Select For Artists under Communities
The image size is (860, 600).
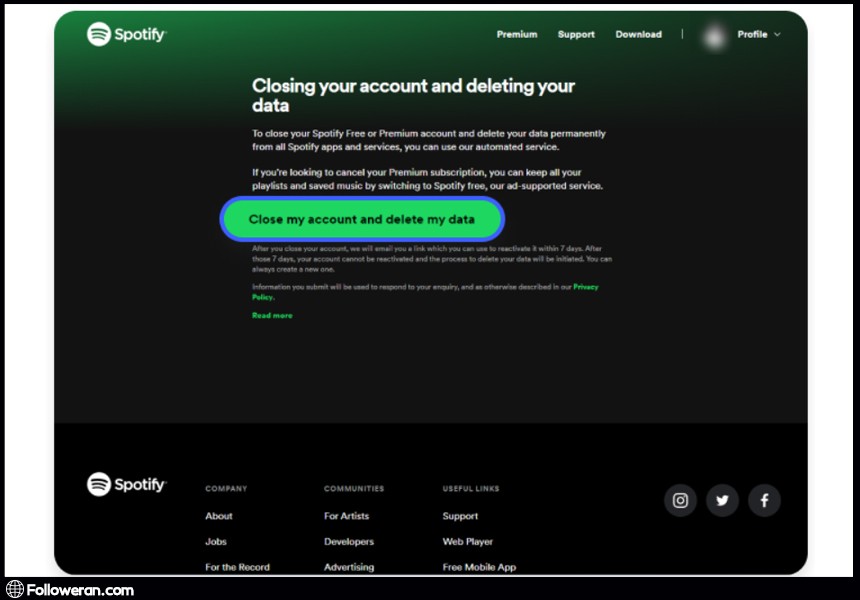[346, 516]
